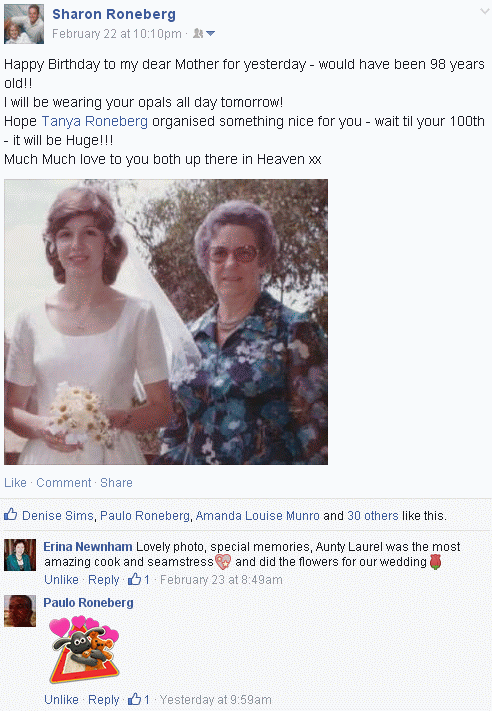Share the post
Viewport: 492px width, 711px height.
(x=116, y=482)
